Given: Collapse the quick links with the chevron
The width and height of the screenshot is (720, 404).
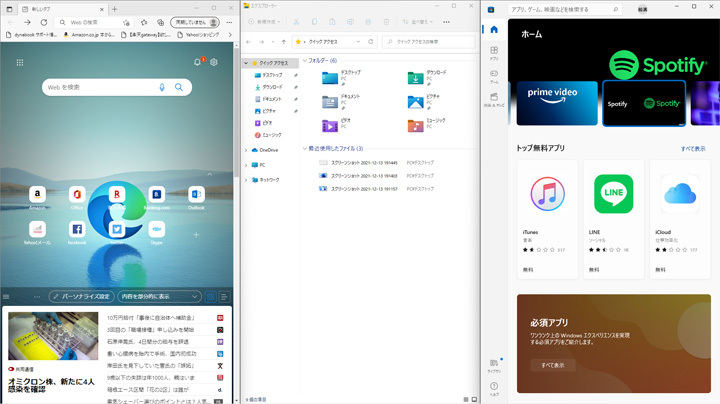Looking at the screenshot, I should tap(209, 174).
